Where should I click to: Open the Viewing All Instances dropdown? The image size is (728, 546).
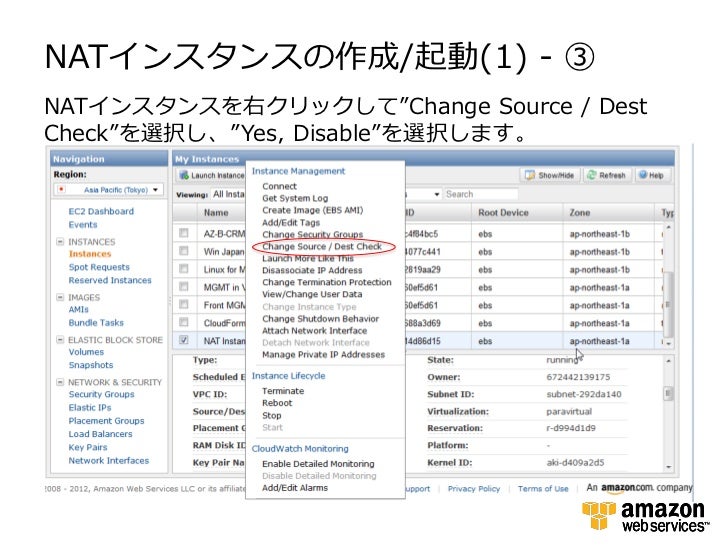(228, 194)
